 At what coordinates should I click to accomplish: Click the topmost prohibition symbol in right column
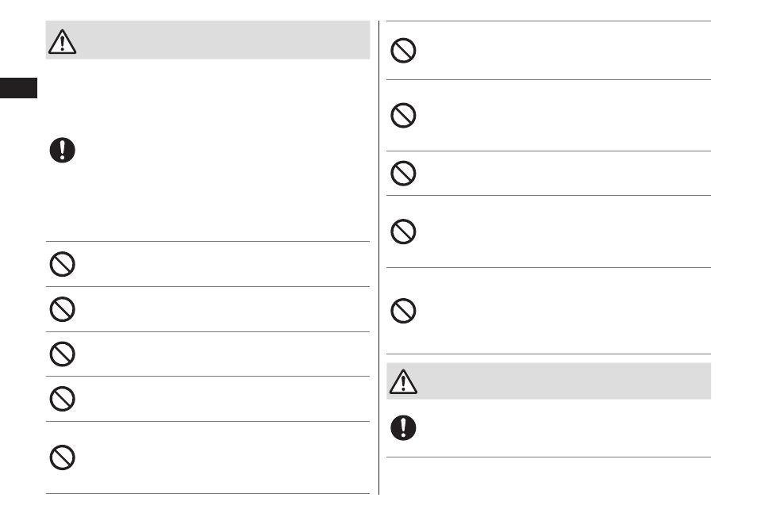(403, 51)
